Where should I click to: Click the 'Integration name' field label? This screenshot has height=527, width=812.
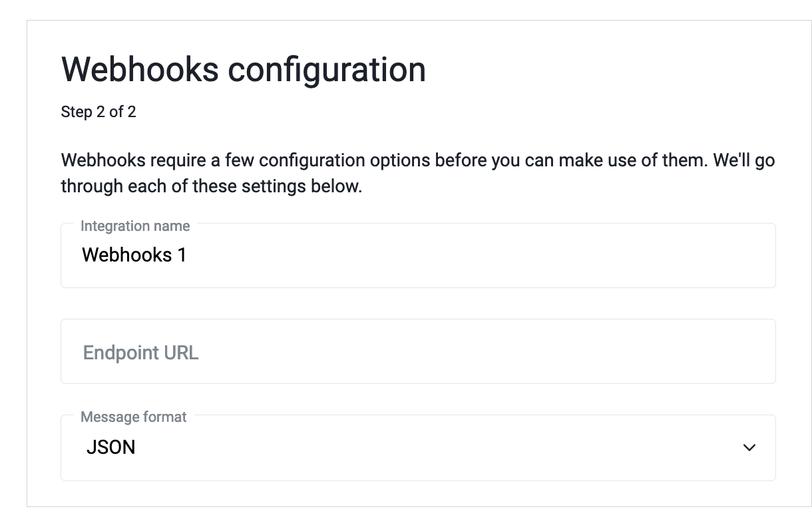coord(135,226)
